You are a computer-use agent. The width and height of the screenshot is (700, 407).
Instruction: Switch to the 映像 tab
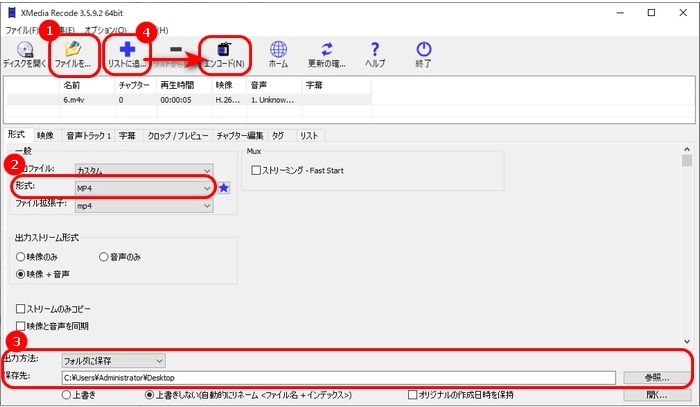(45, 134)
